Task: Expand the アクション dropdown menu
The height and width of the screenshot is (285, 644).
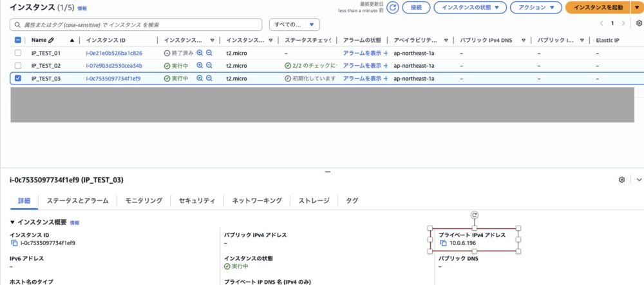Action: coord(535,8)
